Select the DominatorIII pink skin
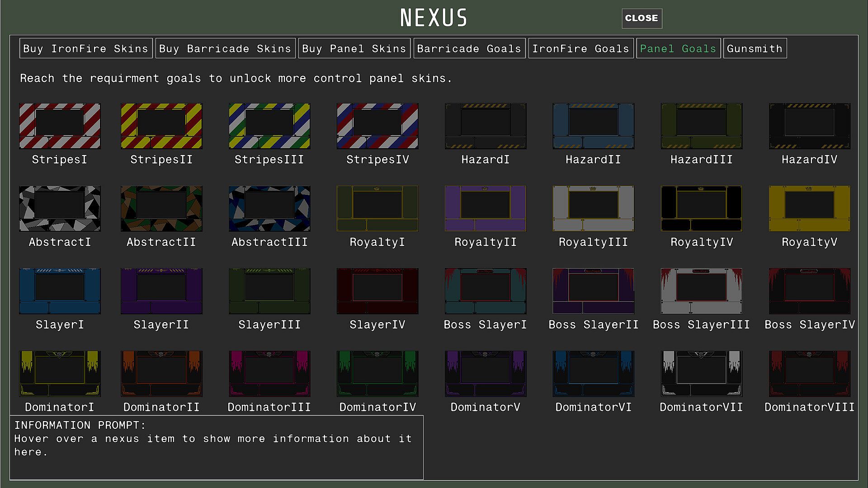The width and height of the screenshot is (868, 488). coord(269,374)
